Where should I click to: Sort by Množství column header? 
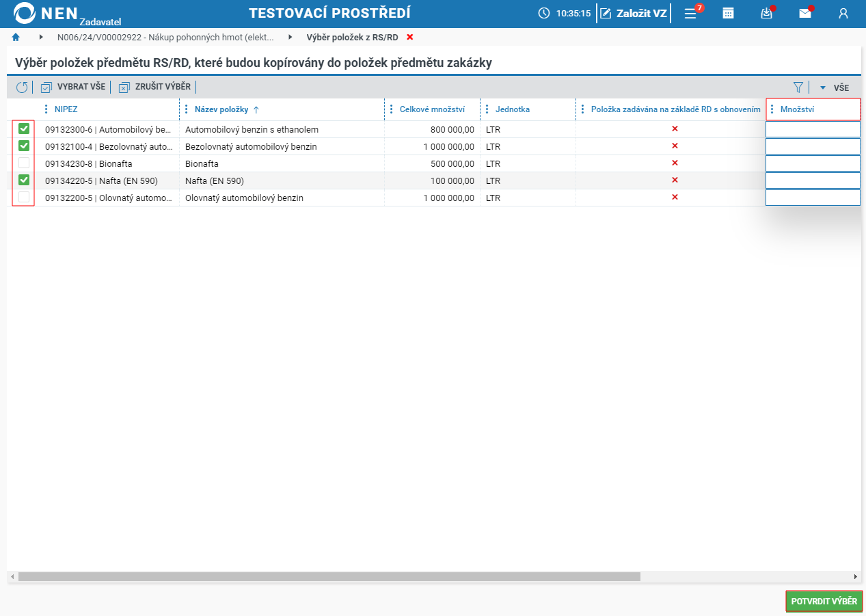click(x=798, y=109)
